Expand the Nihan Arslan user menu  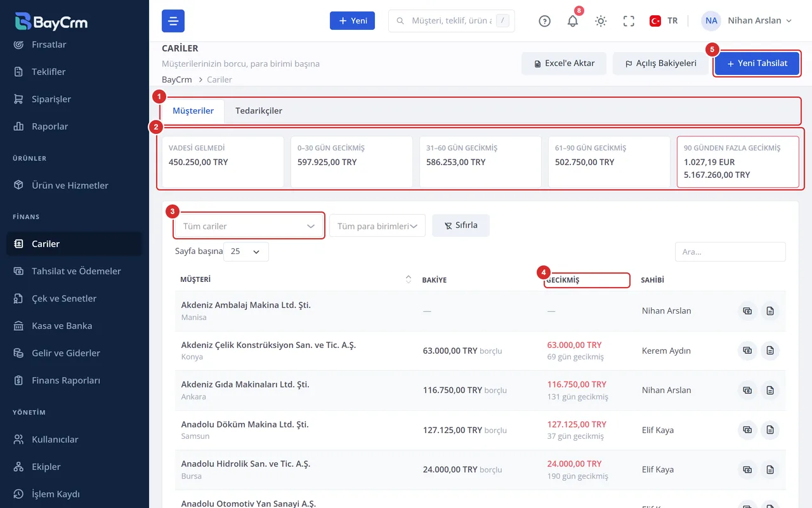click(x=747, y=21)
